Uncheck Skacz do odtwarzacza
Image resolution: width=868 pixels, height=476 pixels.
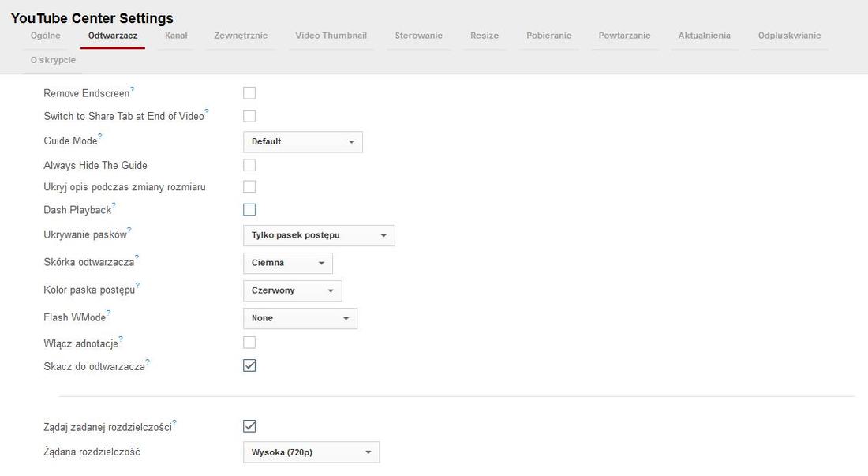tap(249, 365)
